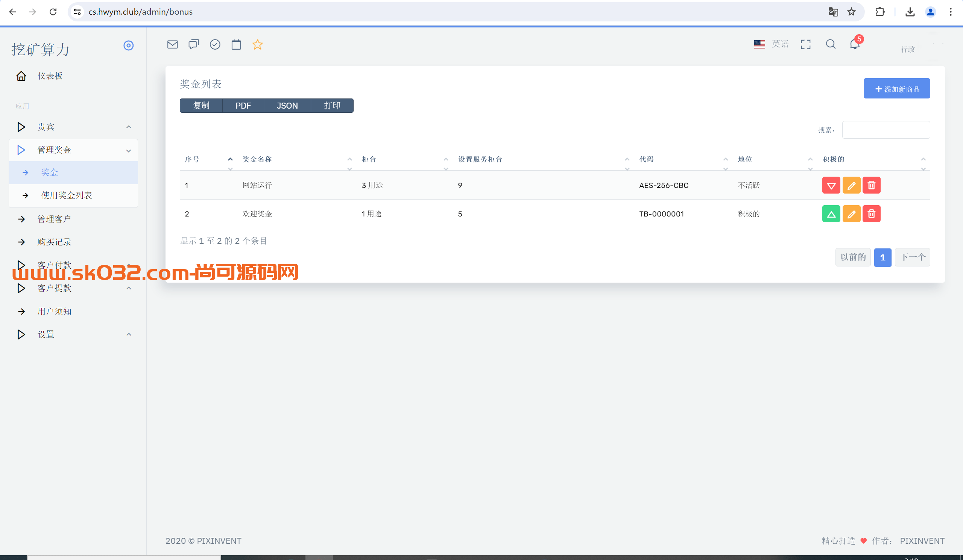Click the 挖矿算力 brand title
Viewport: 963px width, 560px height.
41,50
